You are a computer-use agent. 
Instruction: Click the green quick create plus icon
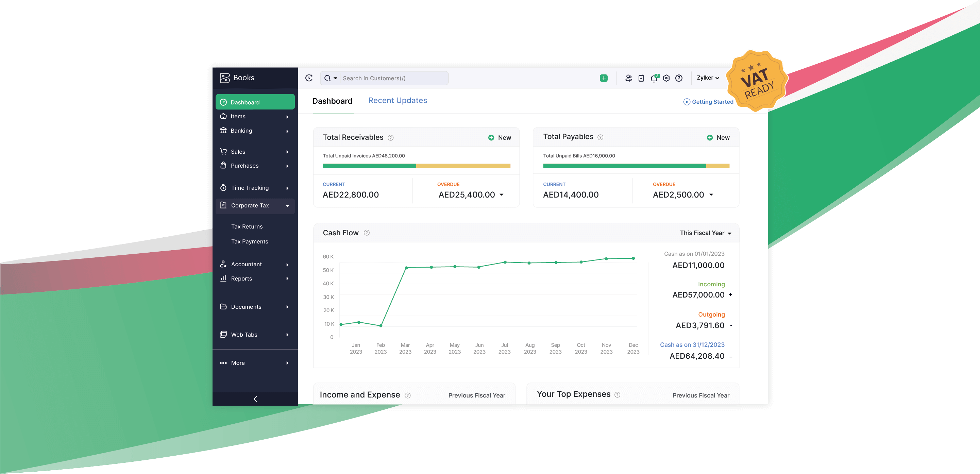[x=603, y=78]
